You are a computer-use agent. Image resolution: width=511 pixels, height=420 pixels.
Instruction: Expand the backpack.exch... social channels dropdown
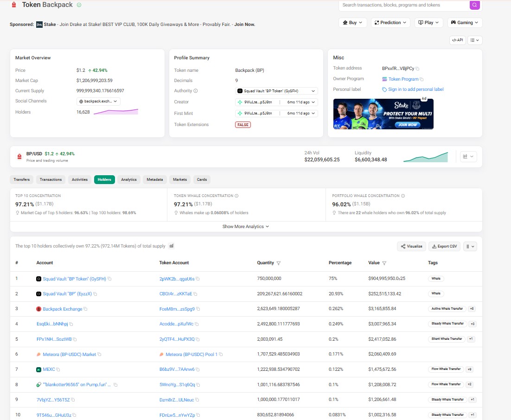click(x=98, y=102)
